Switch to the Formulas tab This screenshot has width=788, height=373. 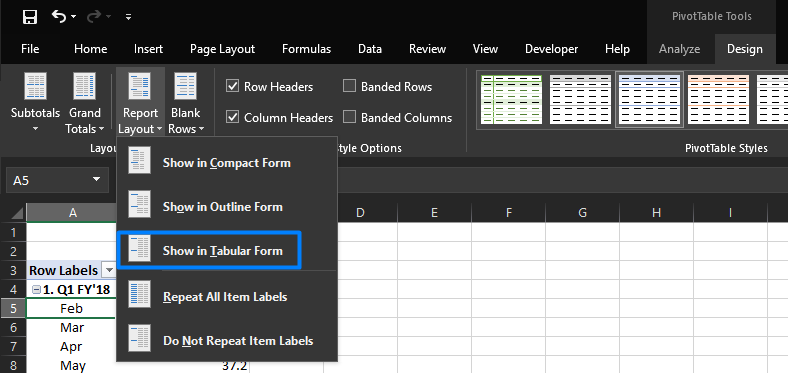(x=307, y=49)
